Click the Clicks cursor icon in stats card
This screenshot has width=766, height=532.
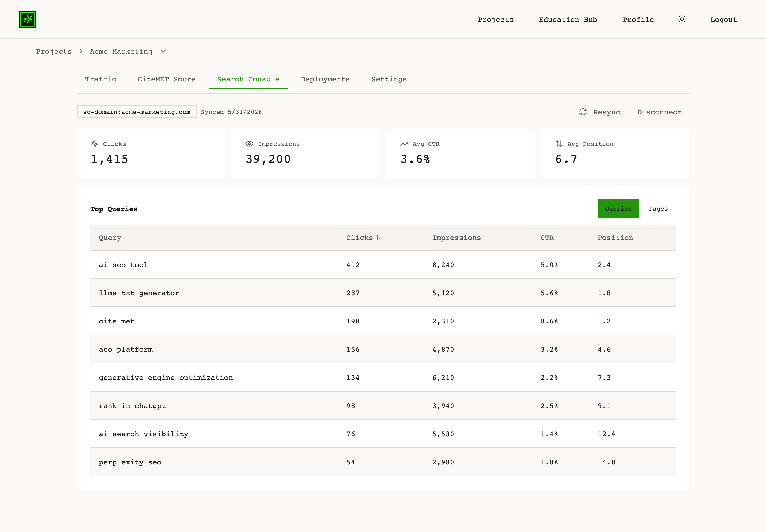(x=95, y=144)
